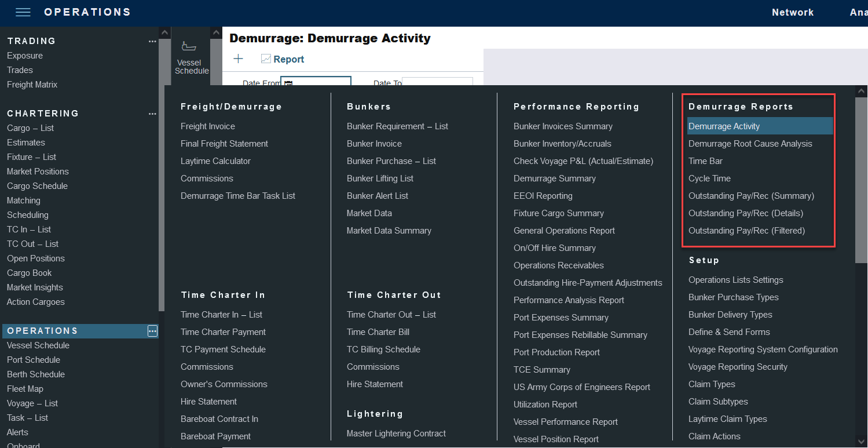Open the hamburger navigation menu

[23, 12]
